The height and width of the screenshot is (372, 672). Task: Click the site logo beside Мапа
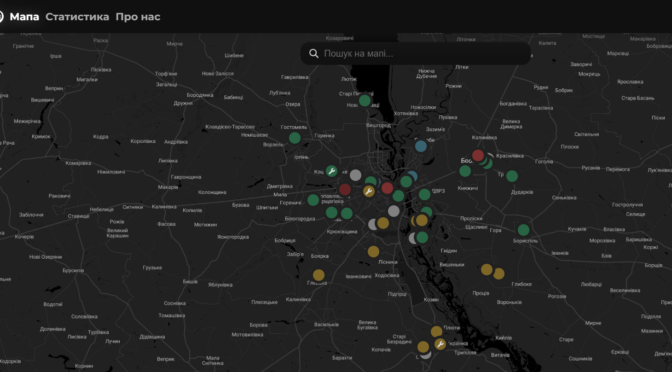1,17
